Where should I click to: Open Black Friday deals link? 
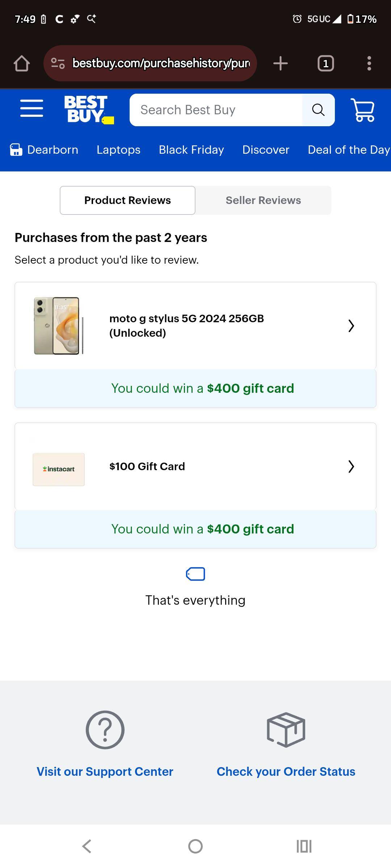click(191, 150)
